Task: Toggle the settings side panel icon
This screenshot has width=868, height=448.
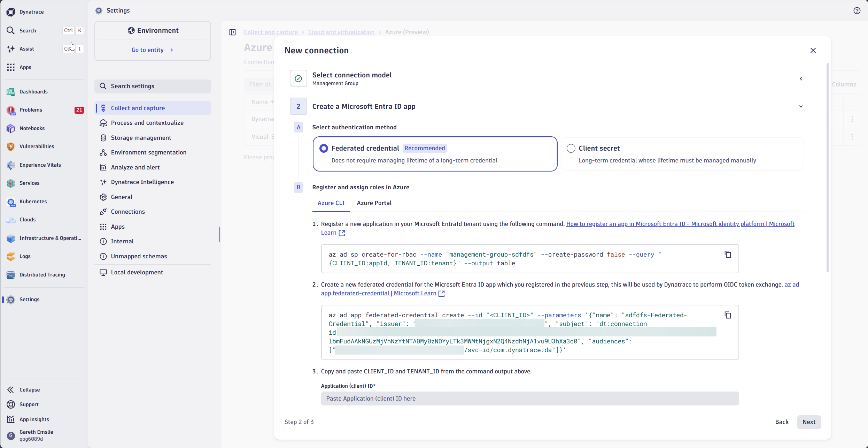Action: (233, 32)
